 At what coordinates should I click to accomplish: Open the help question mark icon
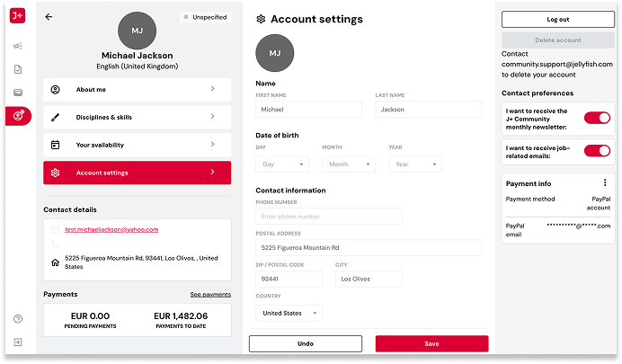click(18, 319)
